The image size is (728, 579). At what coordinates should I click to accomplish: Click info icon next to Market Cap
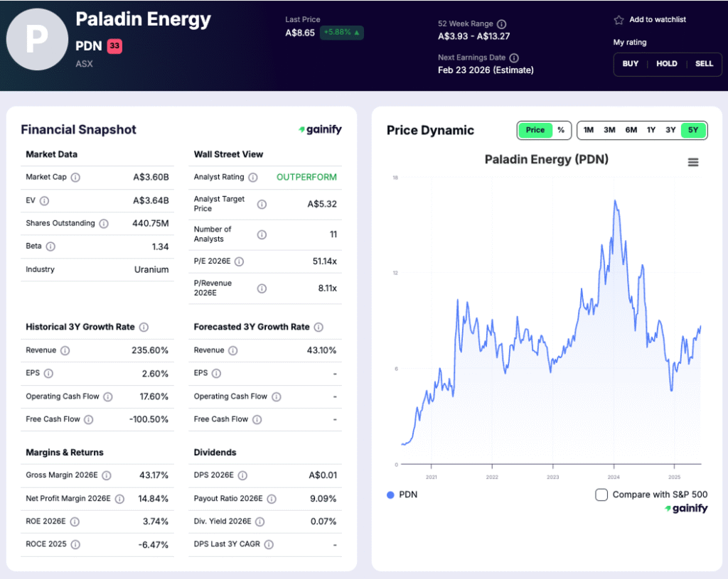tap(75, 178)
